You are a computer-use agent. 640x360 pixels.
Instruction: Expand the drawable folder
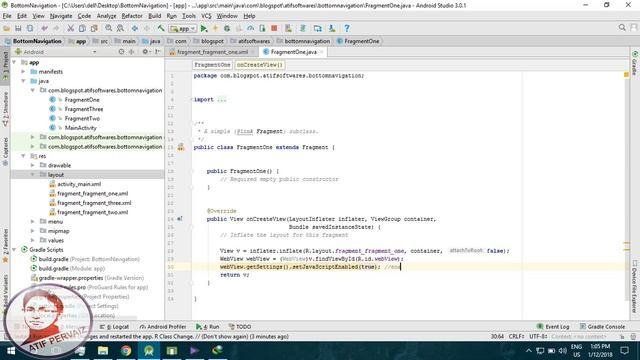tap(33, 165)
